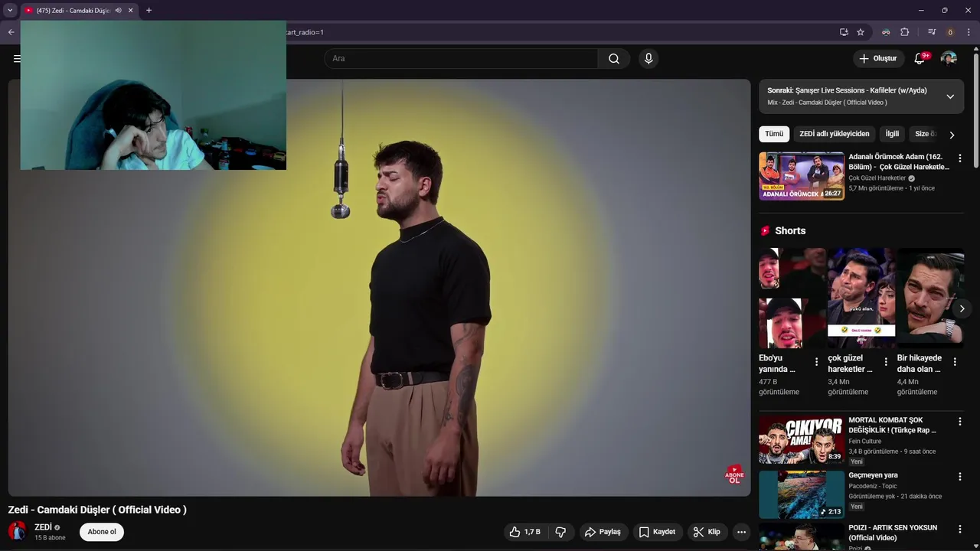The image size is (980, 551).
Task: Open the Extensions puzzle piece menu
Action: [x=904, y=32]
